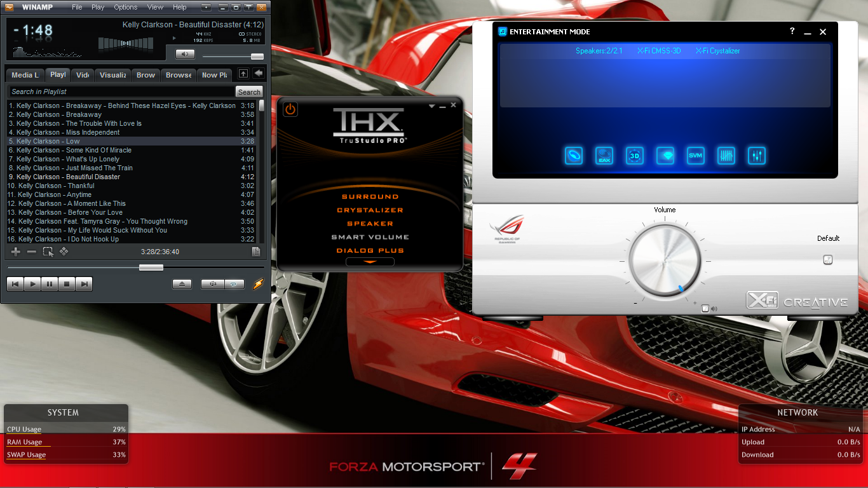Toggle shuffle in Winamp

(x=212, y=284)
